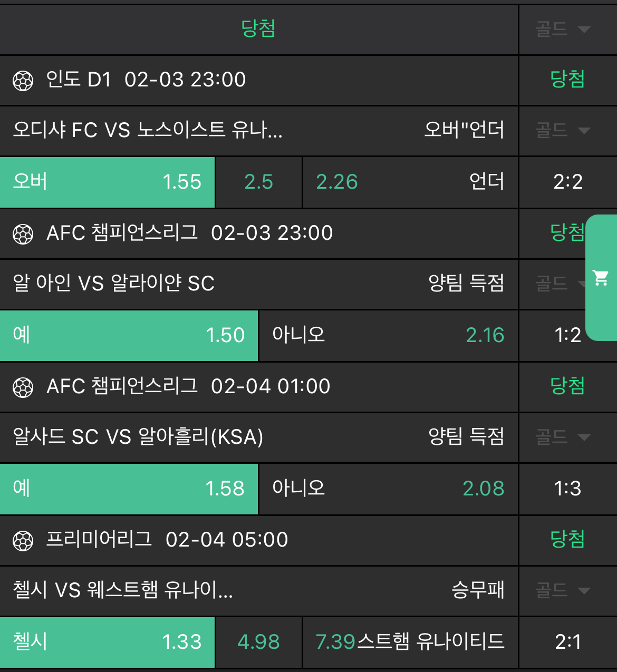Expand 골드 dropdown on 오디샤 FC row
The image size is (617, 672).
[x=563, y=130]
